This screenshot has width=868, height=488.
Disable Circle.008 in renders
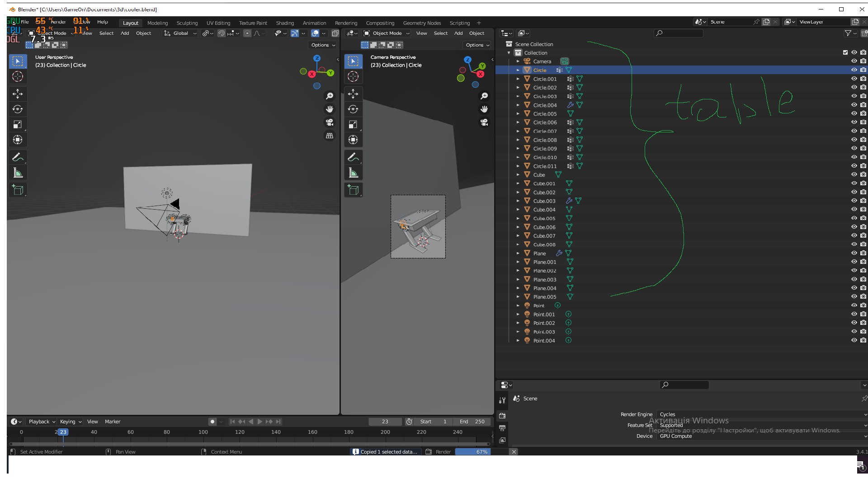(x=863, y=140)
